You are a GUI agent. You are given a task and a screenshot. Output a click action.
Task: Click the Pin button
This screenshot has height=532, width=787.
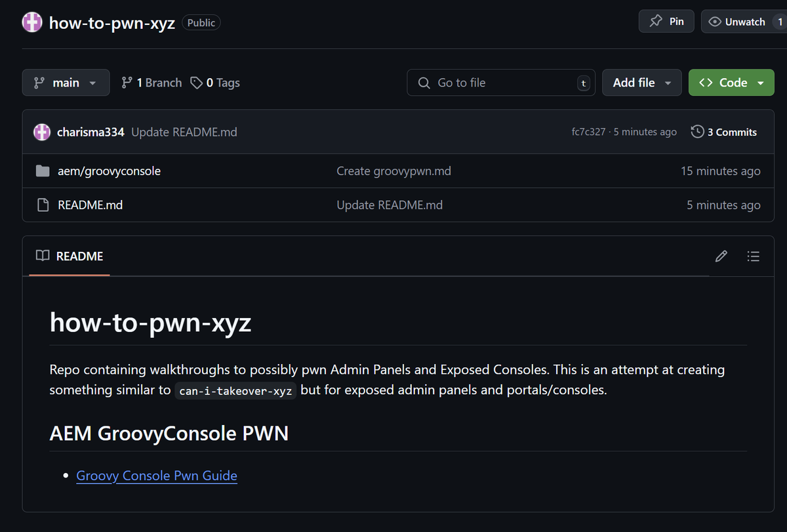pyautogui.click(x=666, y=22)
